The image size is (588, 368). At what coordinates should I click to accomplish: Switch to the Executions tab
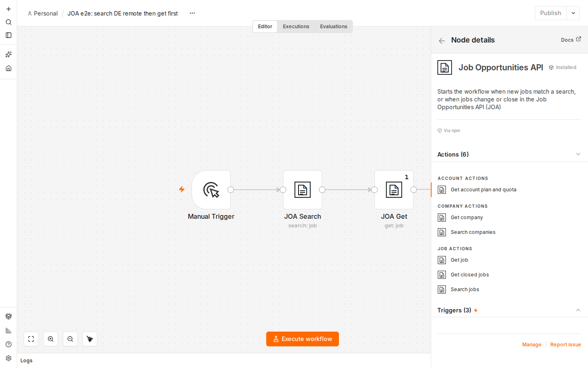click(296, 27)
